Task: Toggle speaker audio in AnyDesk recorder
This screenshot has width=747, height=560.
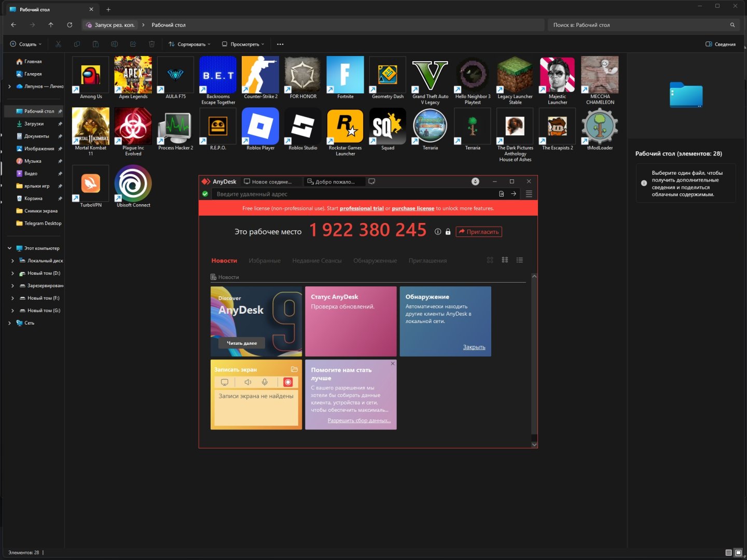Action: (248, 382)
